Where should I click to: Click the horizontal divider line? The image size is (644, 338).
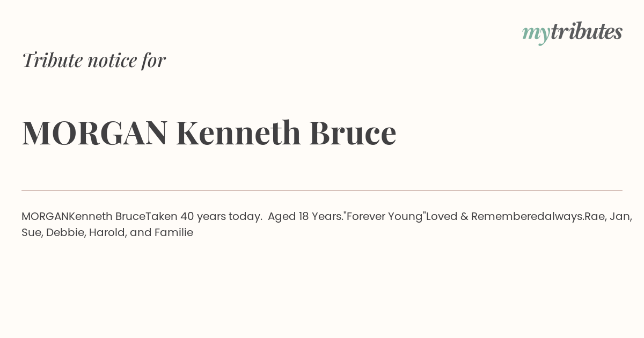click(322, 190)
